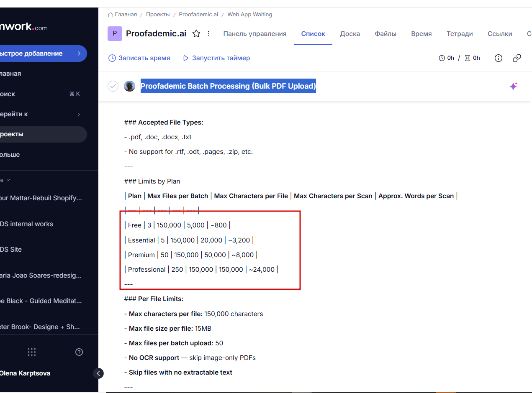Click the Teamwork.com logo
The width and height of the screenshot is (532, 393).
pyautogui.click(x=24, y=27)
